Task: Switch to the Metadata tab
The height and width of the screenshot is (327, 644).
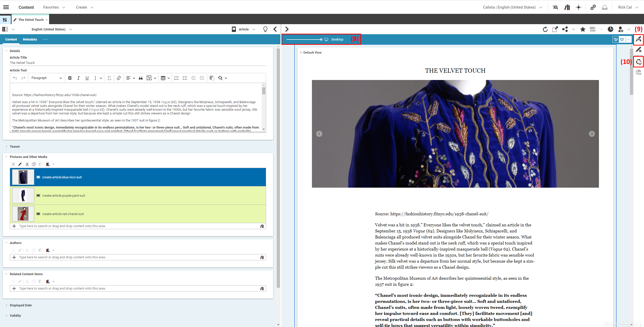Action: 30,39
